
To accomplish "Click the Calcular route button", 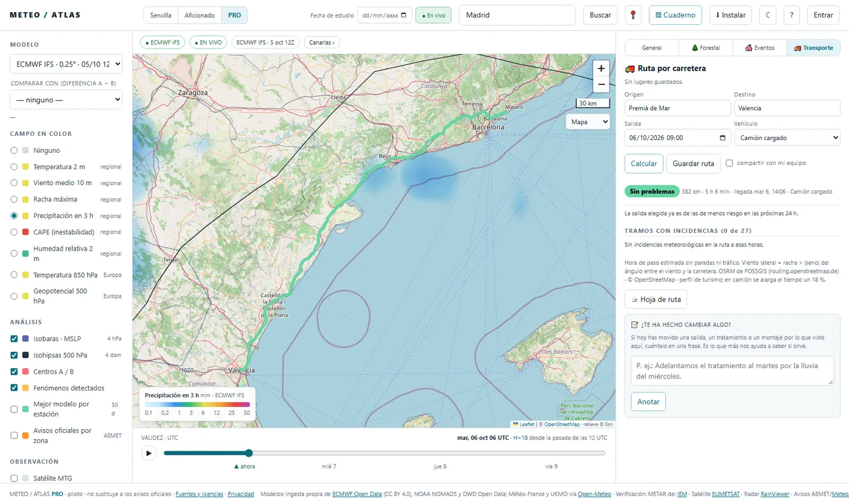I will coord(644,164).
